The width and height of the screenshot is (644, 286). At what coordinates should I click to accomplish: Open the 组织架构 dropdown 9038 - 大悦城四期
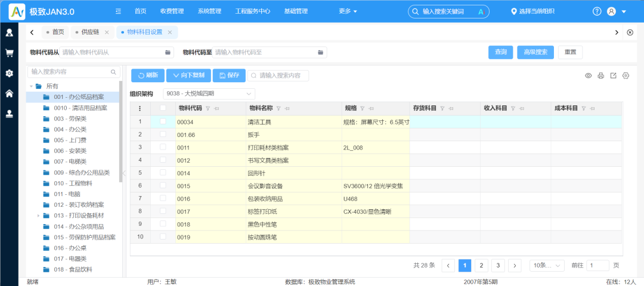click(x=209, y=94)
